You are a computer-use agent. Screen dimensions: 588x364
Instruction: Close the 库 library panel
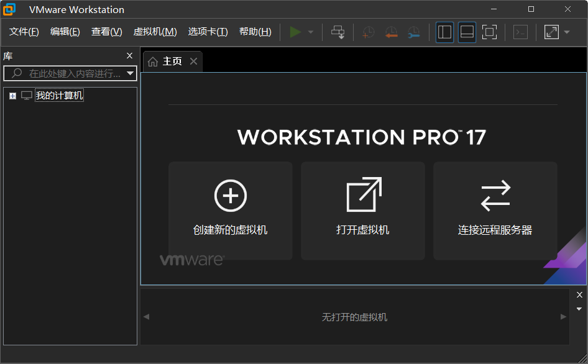point(130,56)
